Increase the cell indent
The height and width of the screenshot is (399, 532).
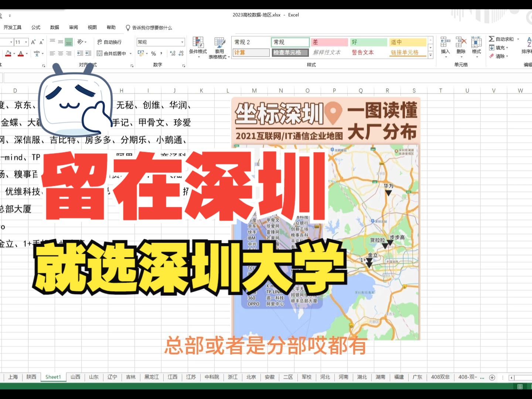click(x=88, y=54)
